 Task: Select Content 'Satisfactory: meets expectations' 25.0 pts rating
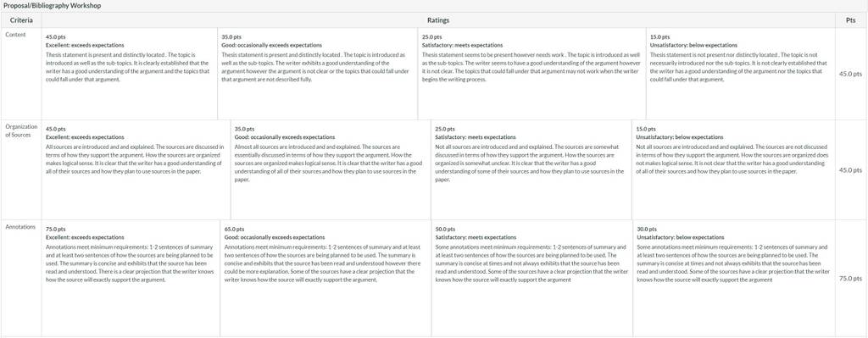(x=532, y=75)
